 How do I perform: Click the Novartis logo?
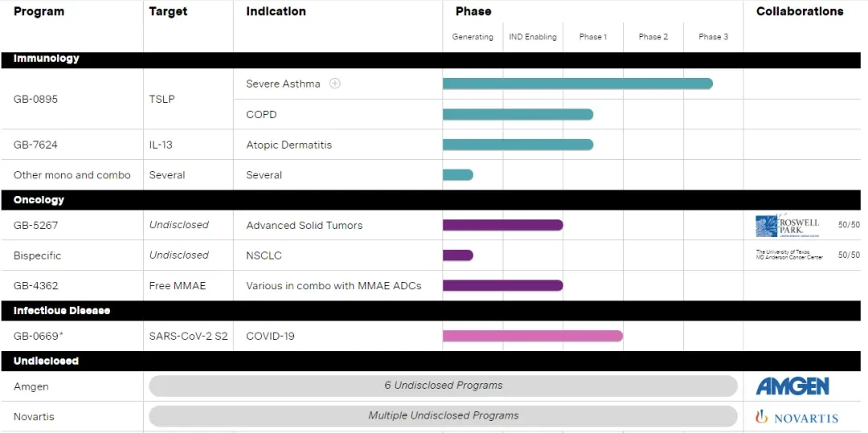pos(796,417)
